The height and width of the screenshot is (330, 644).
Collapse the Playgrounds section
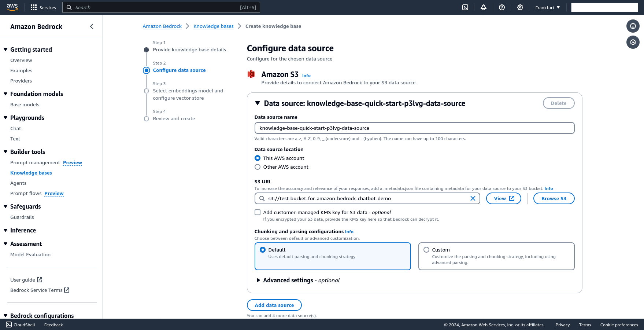point(5,118)
